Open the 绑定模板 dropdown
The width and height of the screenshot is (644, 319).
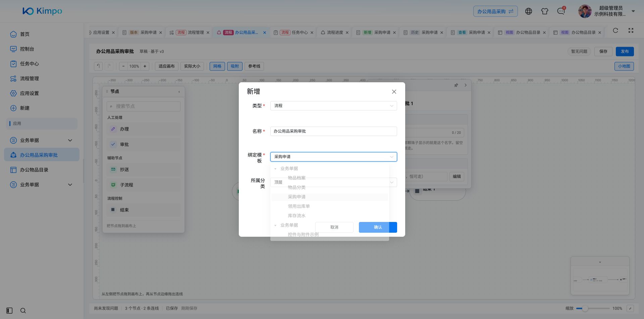pos(334,157)
